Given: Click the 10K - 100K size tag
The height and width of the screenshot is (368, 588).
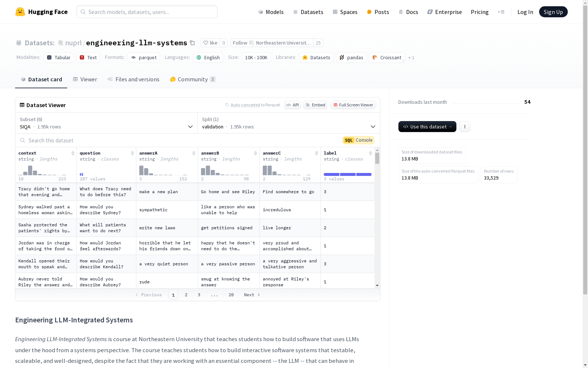Looking at the screenshot, I should pyautogui.click(x=256, y=57).
